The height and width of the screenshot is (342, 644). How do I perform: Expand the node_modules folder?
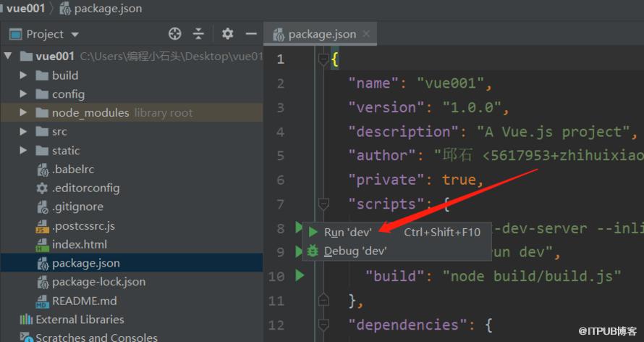[x=23, y=112]
